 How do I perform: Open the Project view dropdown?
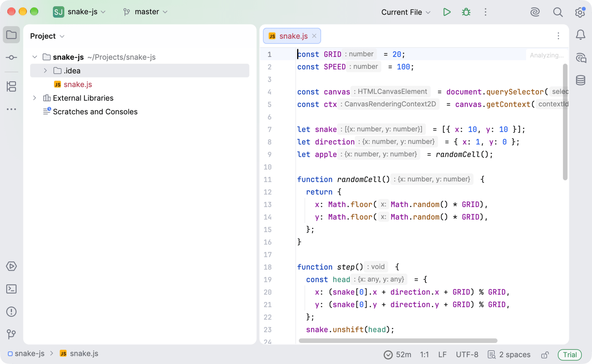coord(47,36)
